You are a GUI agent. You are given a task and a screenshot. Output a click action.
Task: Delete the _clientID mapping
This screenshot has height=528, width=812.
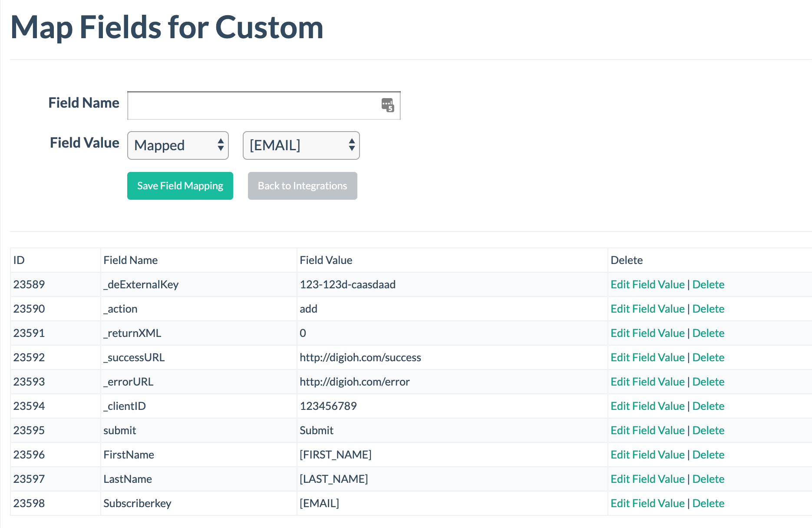[708, 406]
